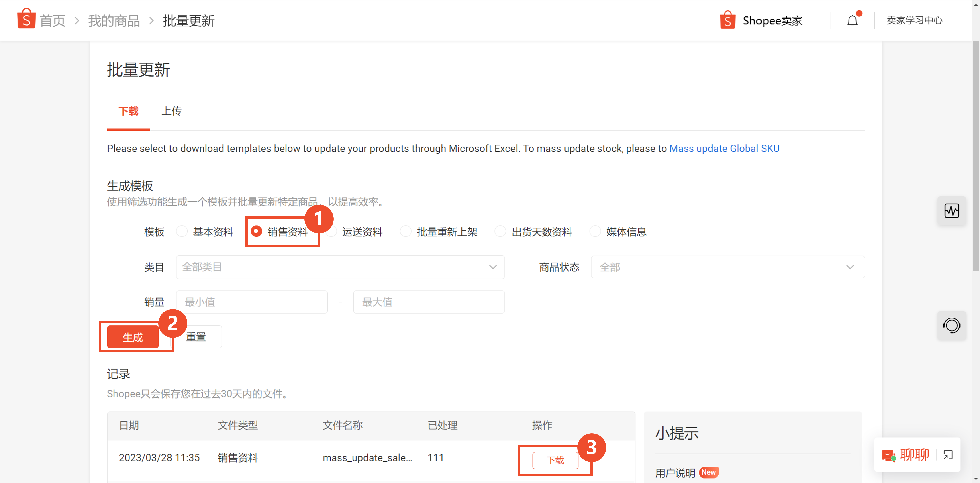Go to 我的商品 breadcrumb
The height and width of the screenshot is (483, 980).
pyautogui.click(x=114, y=21)
